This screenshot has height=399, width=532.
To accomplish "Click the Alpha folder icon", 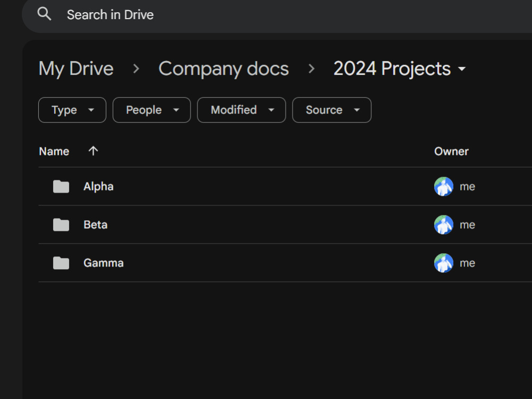I will 61,187.
